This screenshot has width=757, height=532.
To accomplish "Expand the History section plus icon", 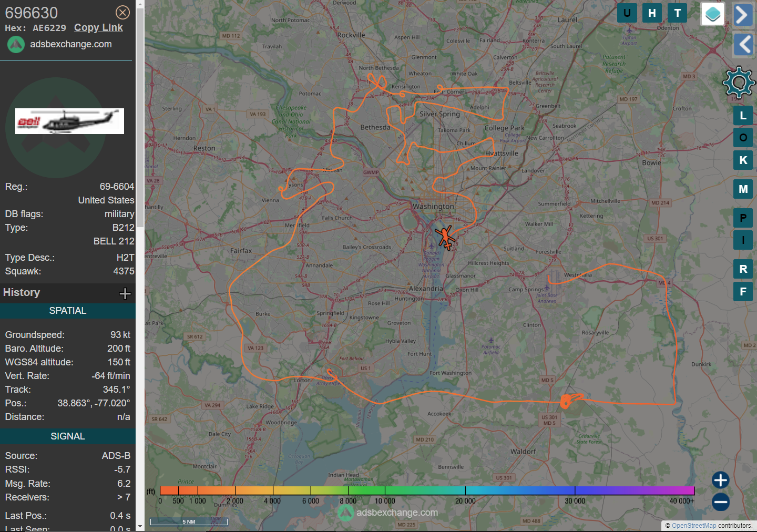I will click(x=125, y=293).
